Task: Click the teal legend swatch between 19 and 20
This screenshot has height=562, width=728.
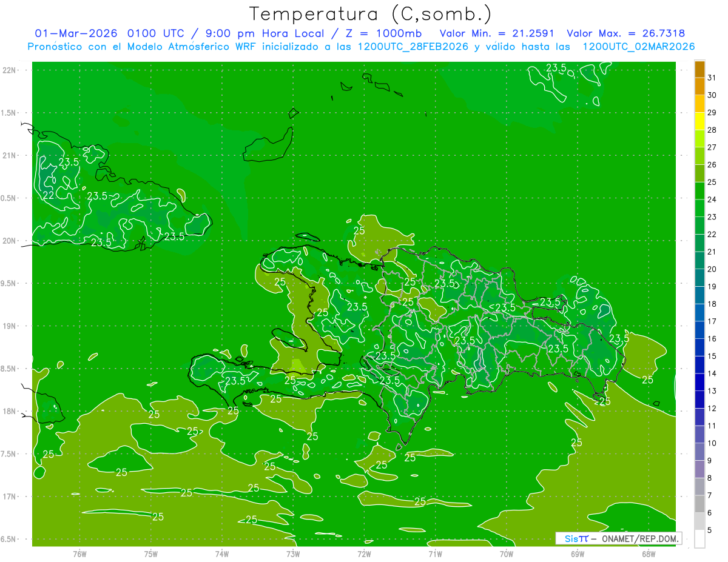Action: point(699,278)
